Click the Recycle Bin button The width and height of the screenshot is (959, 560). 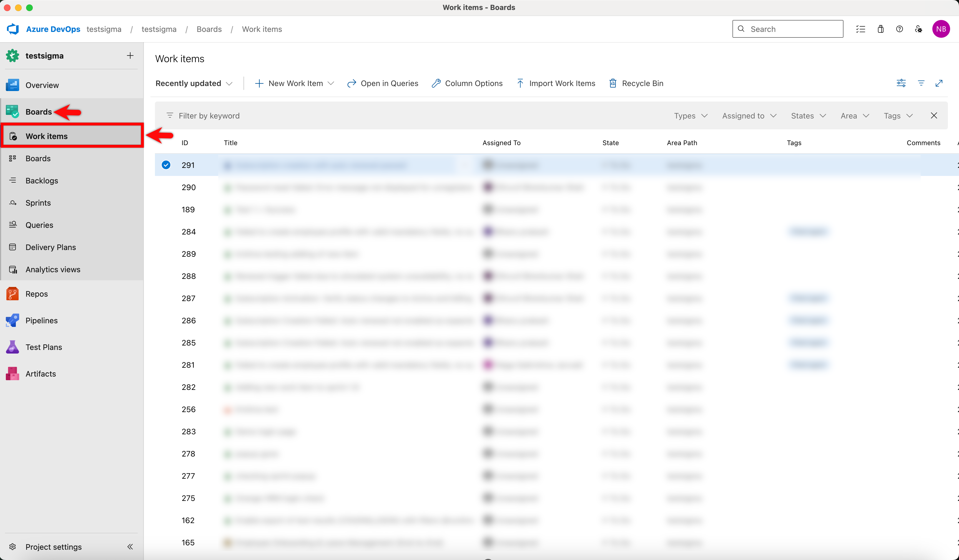[636, 83]
